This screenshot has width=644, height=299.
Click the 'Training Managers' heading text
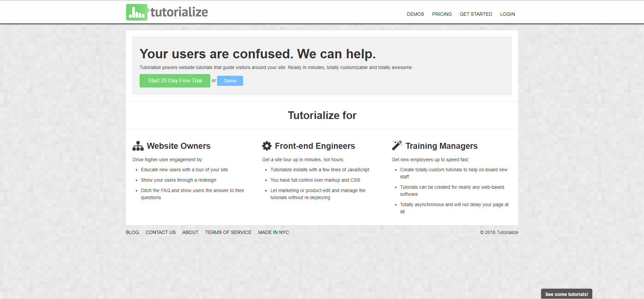point(441,146)
